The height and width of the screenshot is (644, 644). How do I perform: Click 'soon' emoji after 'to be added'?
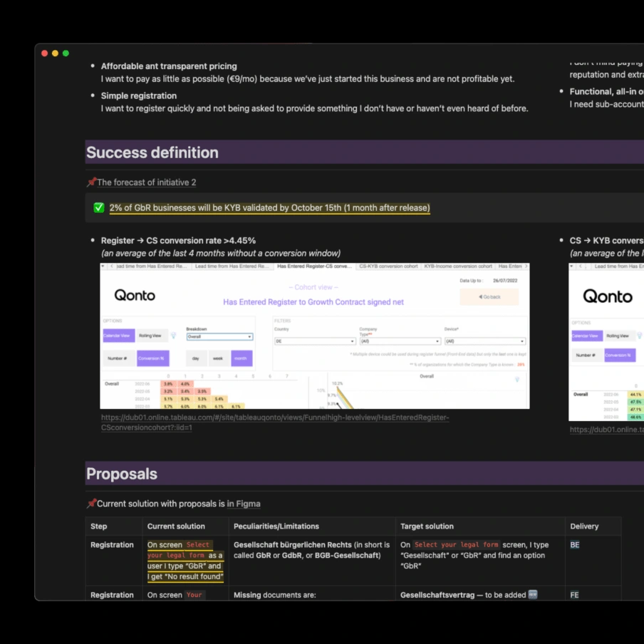pyautogui.click(x=532, y=594)
